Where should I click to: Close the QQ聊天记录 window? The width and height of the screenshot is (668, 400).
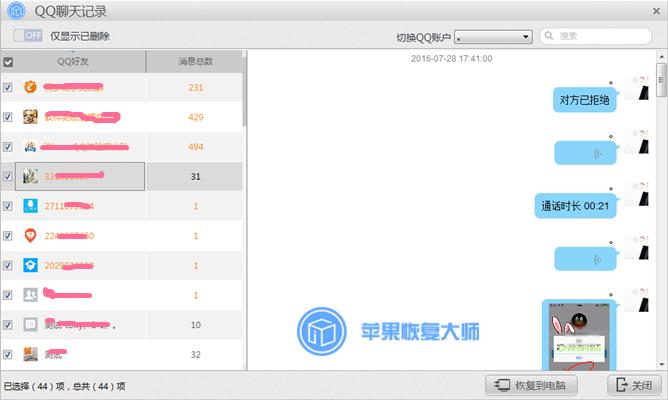(656, 12)
